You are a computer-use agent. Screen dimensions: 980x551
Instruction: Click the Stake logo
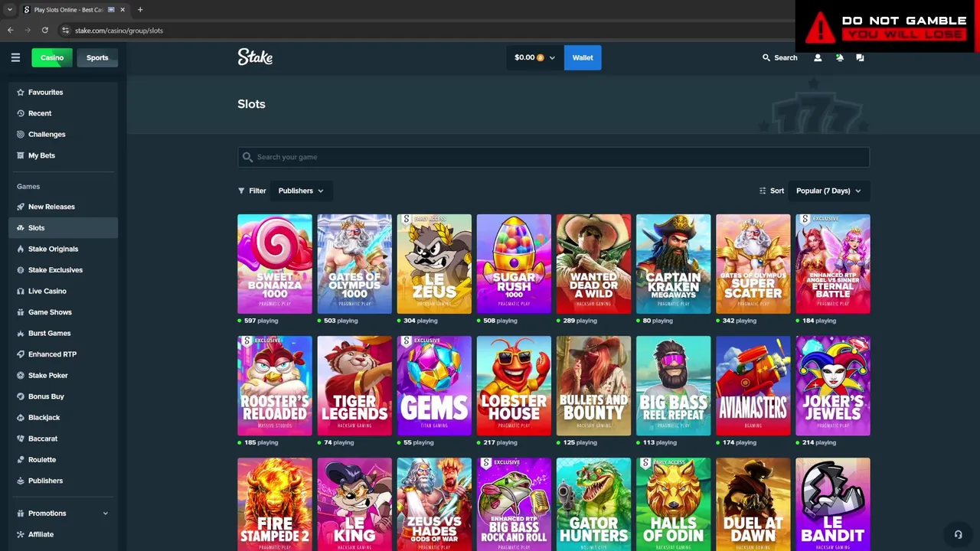point(255,57)
